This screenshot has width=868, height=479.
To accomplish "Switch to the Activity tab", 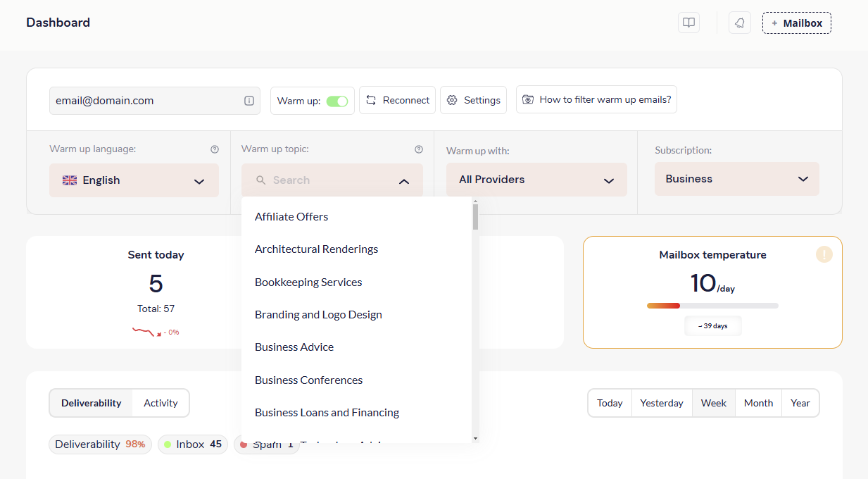I will 161,403.
